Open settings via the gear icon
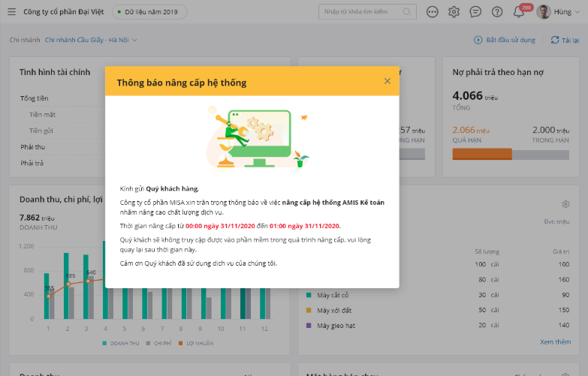 (x=454, y=12)
